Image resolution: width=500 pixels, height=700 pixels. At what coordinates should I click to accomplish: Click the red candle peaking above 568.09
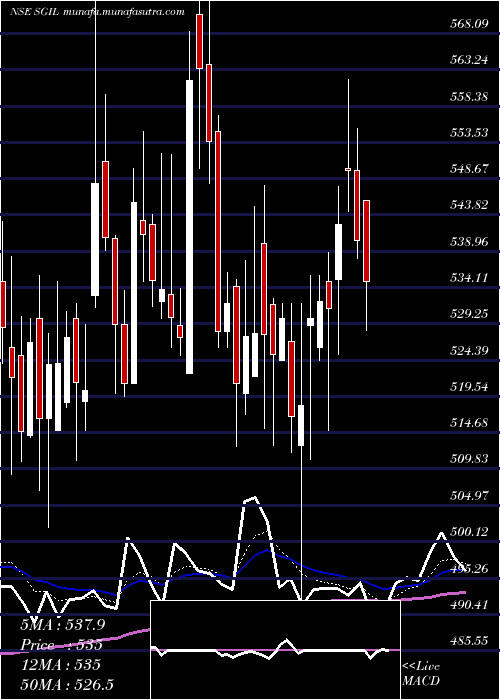click(x=200, y=41)
